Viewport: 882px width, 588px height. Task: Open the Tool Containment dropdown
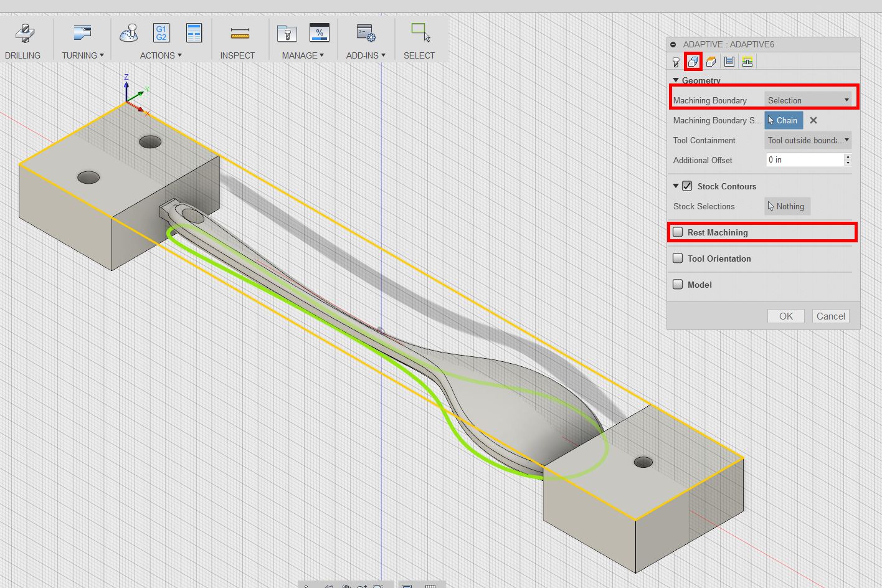coord(807,140)
